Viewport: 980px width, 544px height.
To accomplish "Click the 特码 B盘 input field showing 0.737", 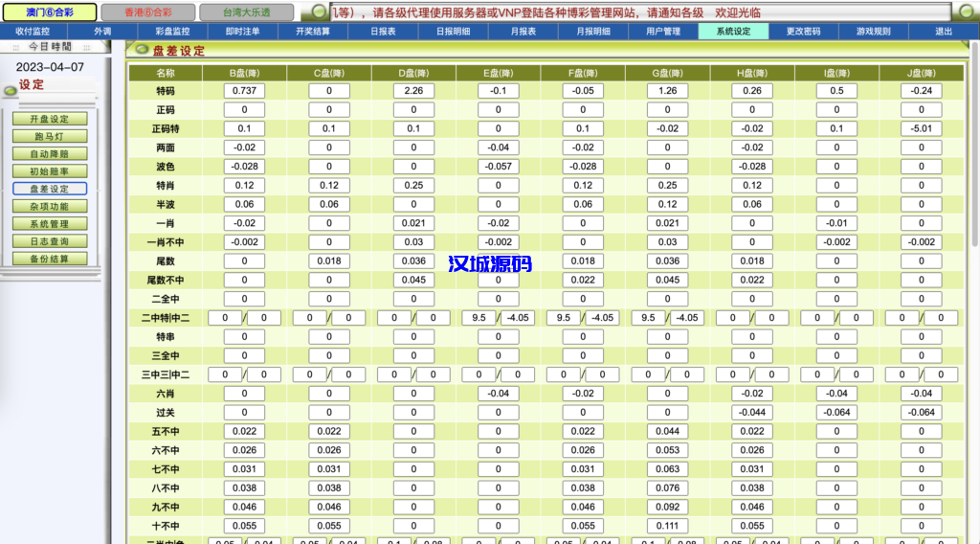I will (x=245, y=91).
